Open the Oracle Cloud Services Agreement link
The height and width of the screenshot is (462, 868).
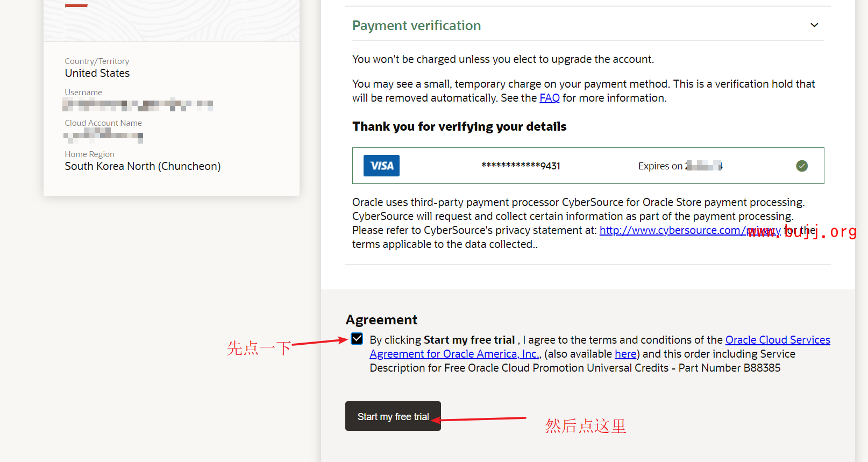[x=777, y=340]
